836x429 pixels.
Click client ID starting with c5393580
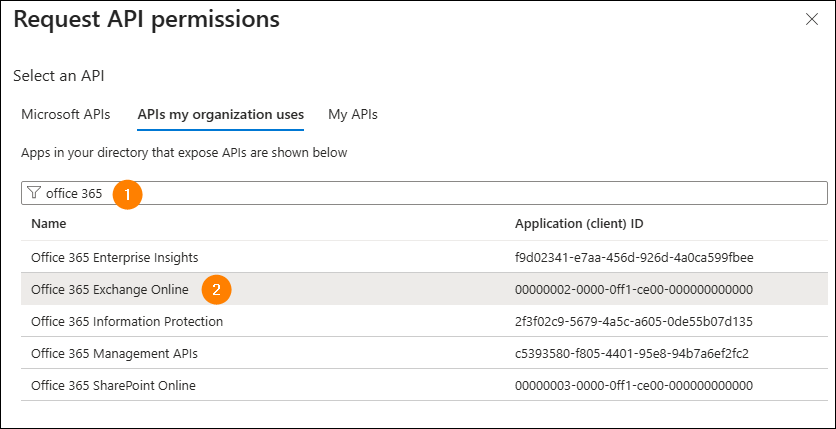[629, 353]
